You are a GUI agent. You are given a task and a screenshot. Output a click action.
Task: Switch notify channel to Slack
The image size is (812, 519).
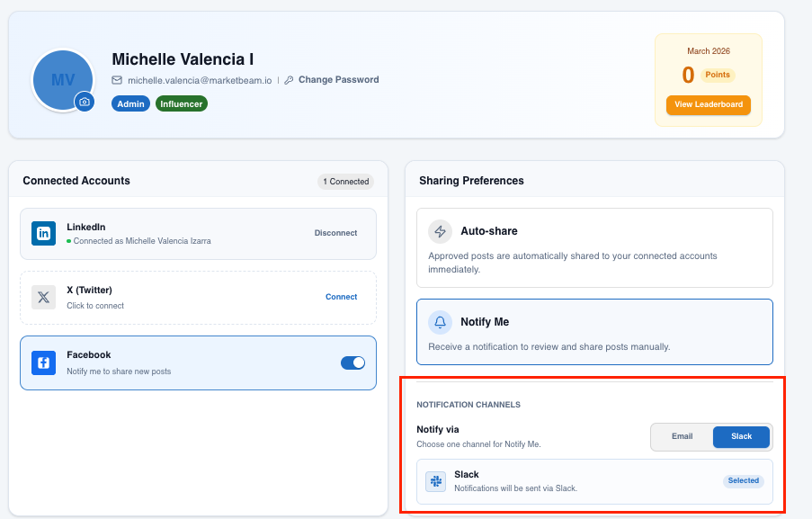click(x=741, y=436)
